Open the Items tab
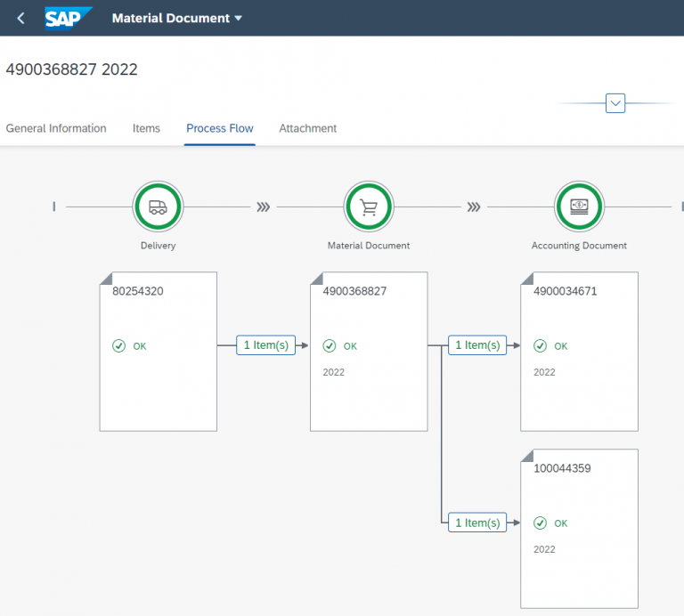Viewport: 684px width, 616px height. [x=146, y=128]
